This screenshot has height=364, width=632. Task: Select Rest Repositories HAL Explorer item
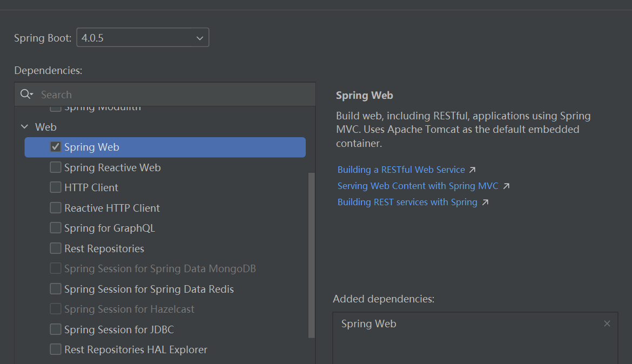pos(136,349)
